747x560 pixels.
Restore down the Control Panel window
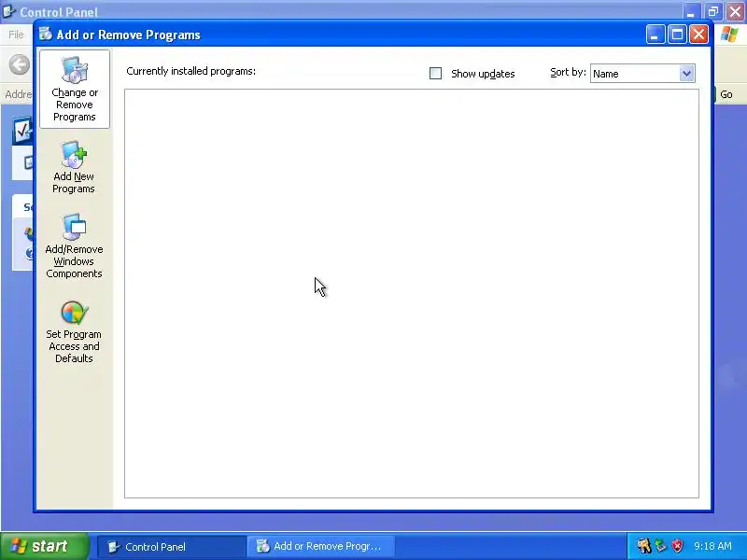[713, 11]
